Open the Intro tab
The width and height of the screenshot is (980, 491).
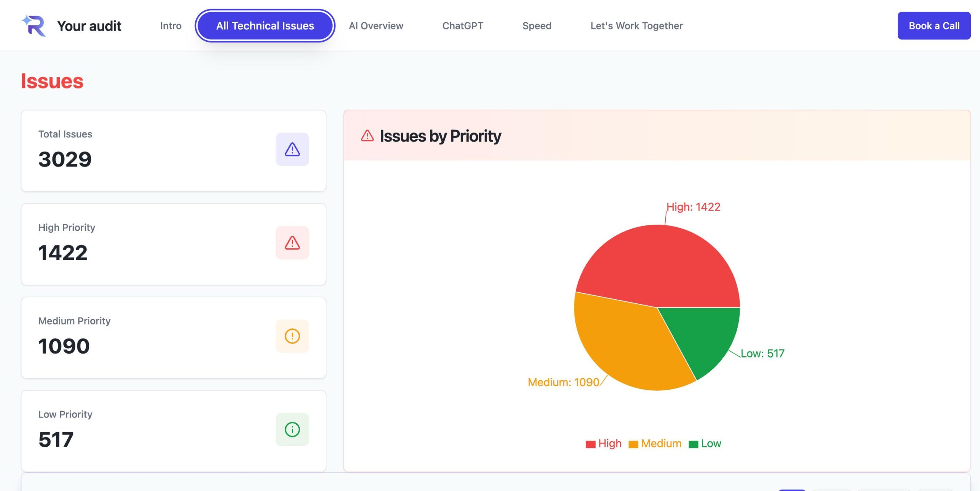pyautogui.click(x=171, y=26)
